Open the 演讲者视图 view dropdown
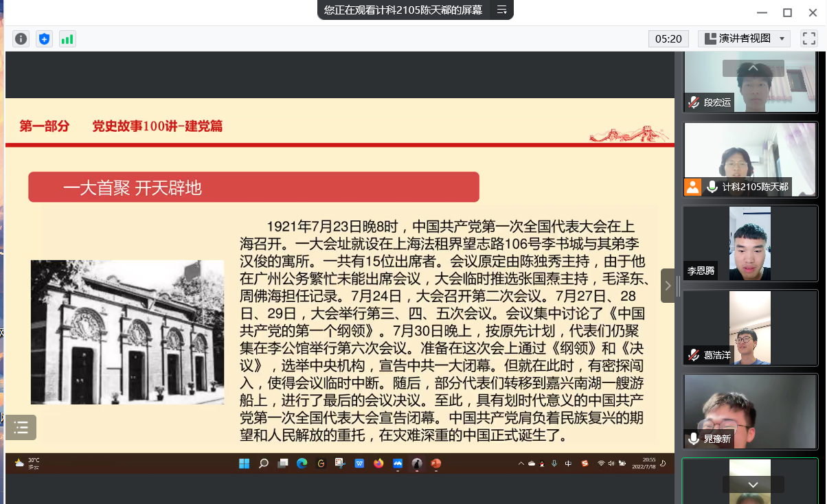Image resolution: width=827 pixels, height=504 pixels. click(x=744, y=38)
